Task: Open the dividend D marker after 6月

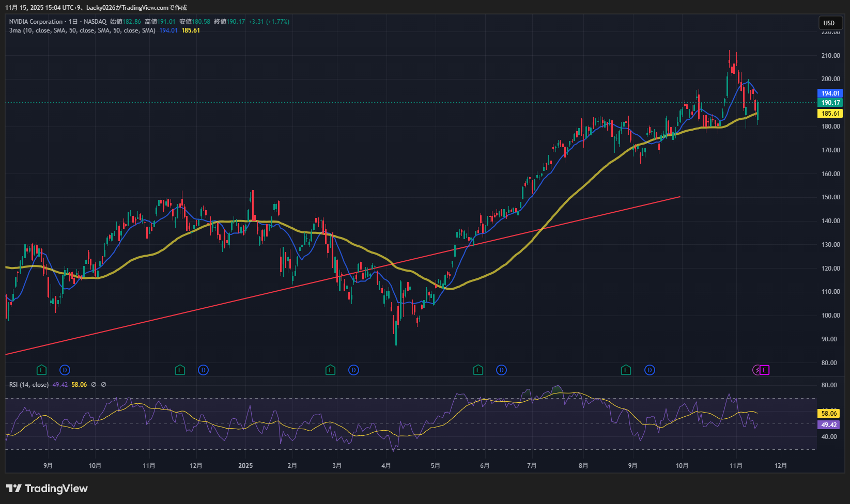Action: tap(501, 370)
